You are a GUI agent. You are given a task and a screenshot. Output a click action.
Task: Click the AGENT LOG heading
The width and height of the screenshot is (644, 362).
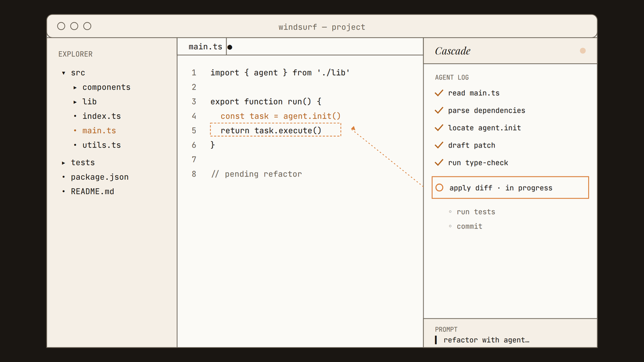[452, 77]
